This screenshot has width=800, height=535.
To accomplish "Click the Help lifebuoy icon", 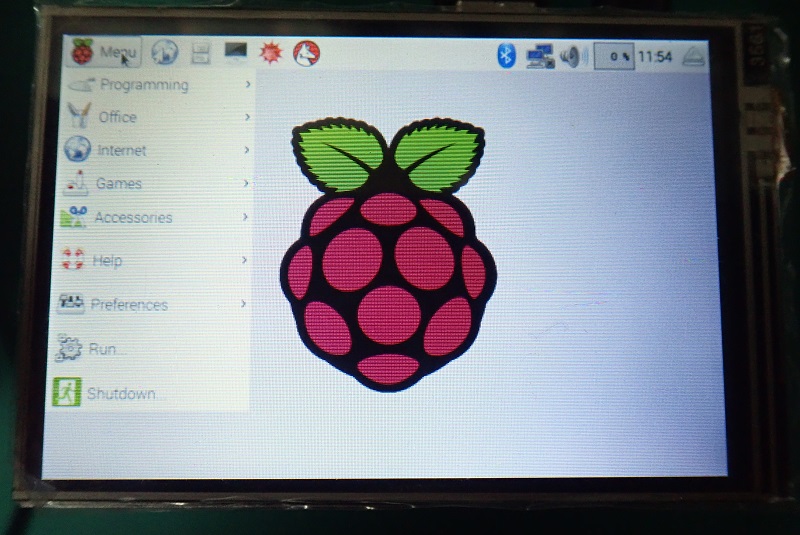I will (x=72, y=258).
